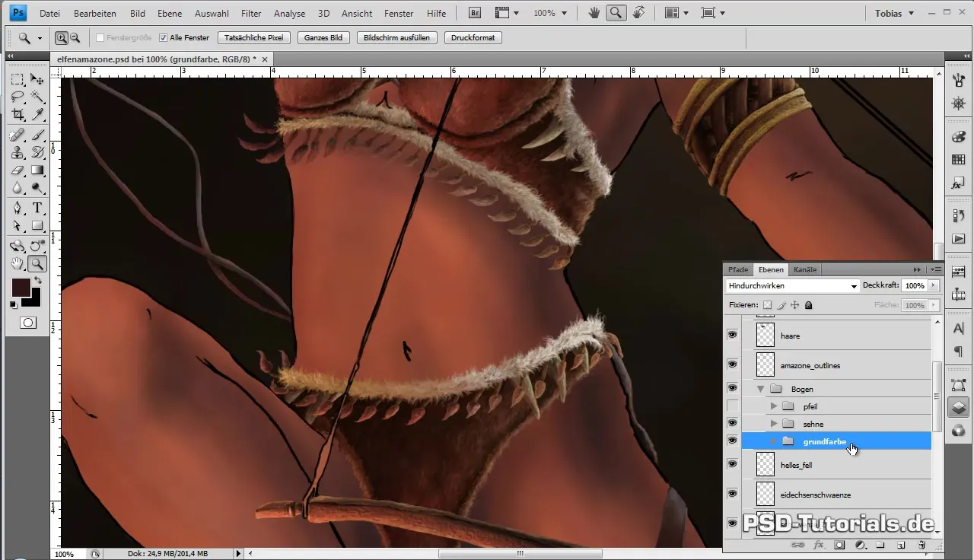Select the Pen tool
974x560 pixels.
(18, 208)
